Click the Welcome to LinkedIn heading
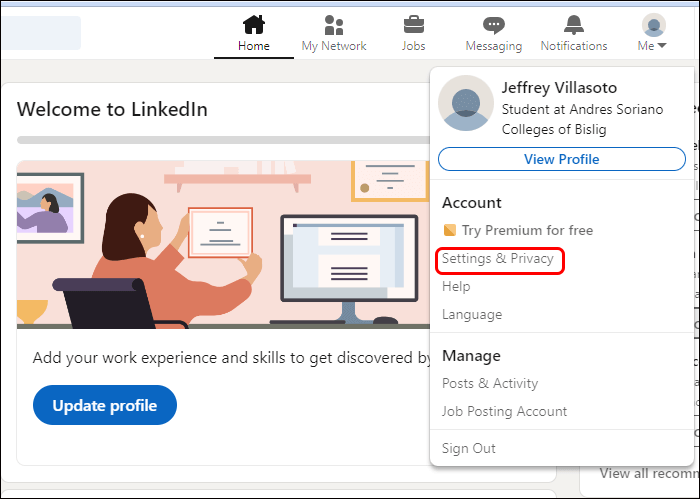Viewport: 700px width, 499px height. coord(112,109)
